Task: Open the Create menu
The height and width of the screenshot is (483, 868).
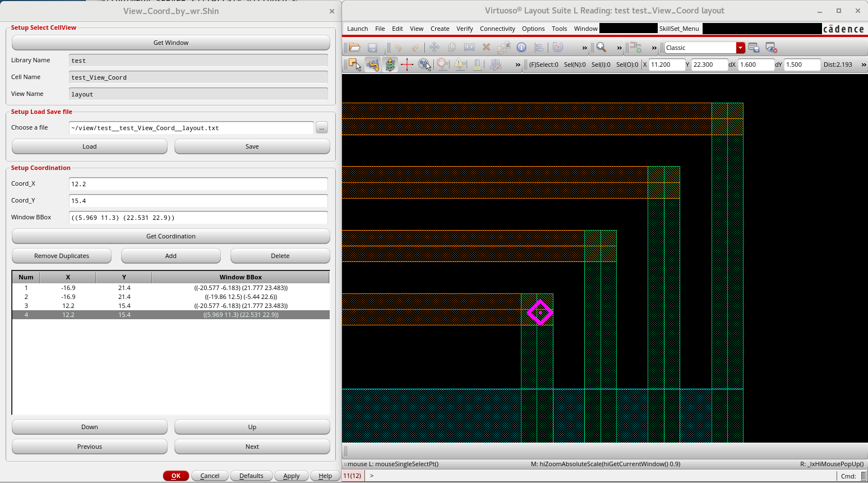Action: coord(440,29)
